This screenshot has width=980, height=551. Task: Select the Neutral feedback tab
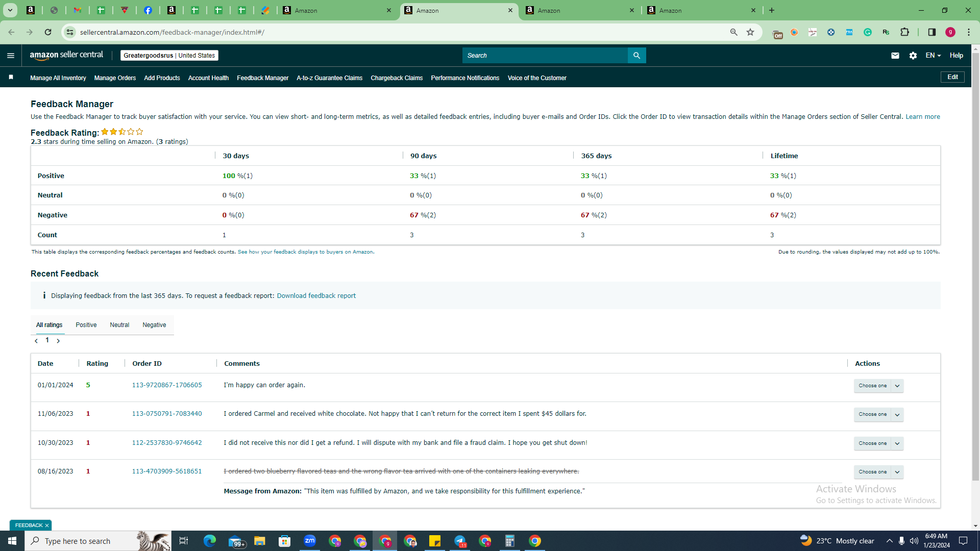119,325
